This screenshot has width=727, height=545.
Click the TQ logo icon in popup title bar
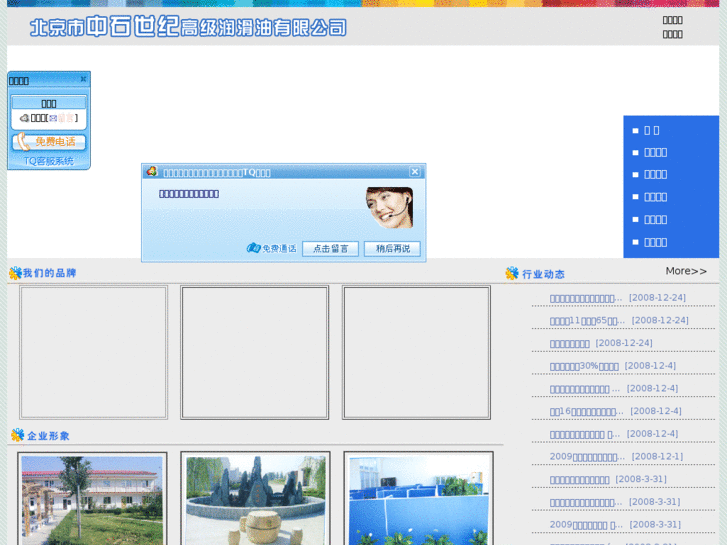tap(152, 172)
